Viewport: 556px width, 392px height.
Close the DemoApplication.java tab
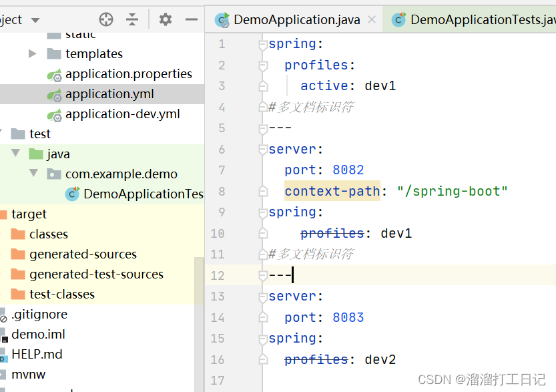click(x=372, y=19)
